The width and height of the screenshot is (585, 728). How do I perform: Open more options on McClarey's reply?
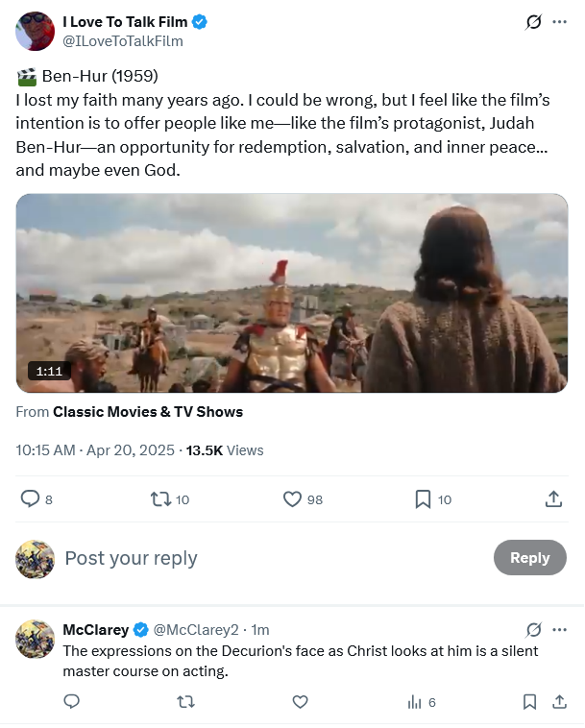click(x=560, y=630)
